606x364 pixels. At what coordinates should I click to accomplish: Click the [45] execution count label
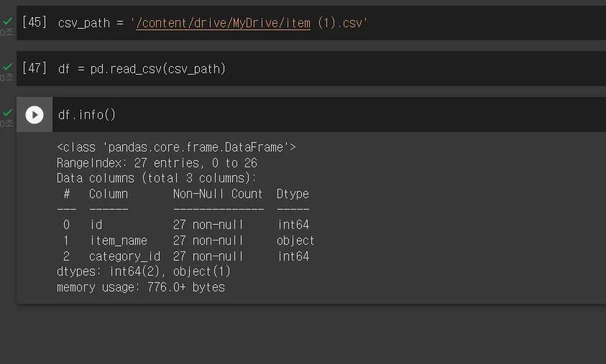35,22
